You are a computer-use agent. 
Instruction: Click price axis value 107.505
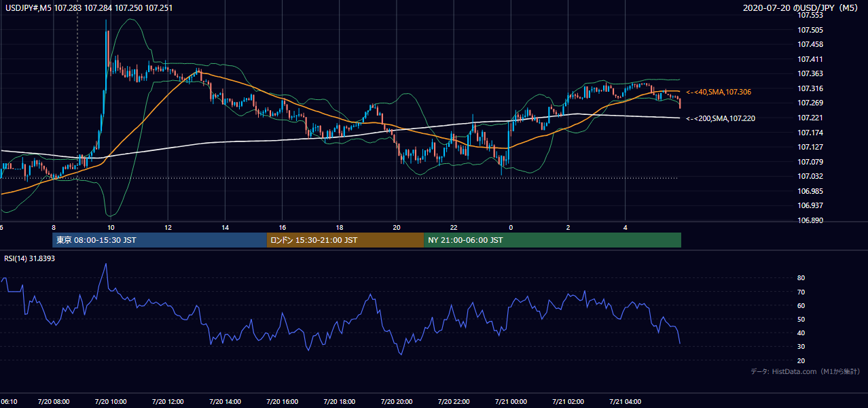pyautogui.click(x=810, y=30)
